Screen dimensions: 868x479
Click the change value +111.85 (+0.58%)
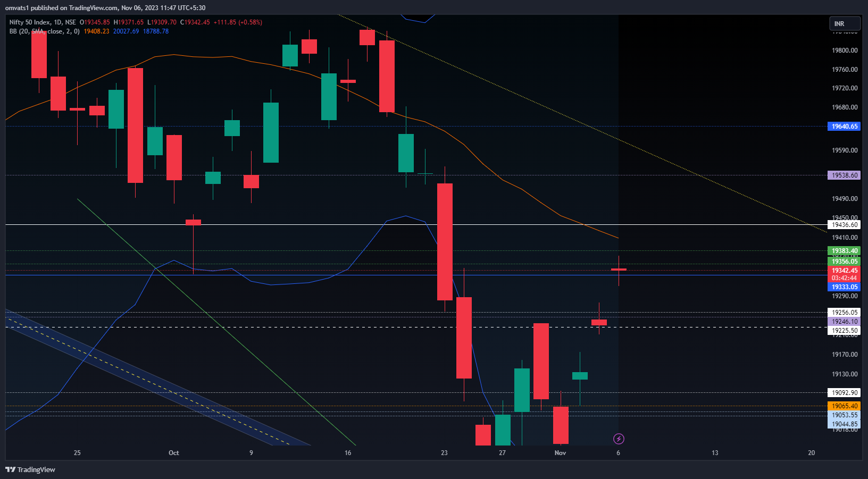click(x=238, y=22)
